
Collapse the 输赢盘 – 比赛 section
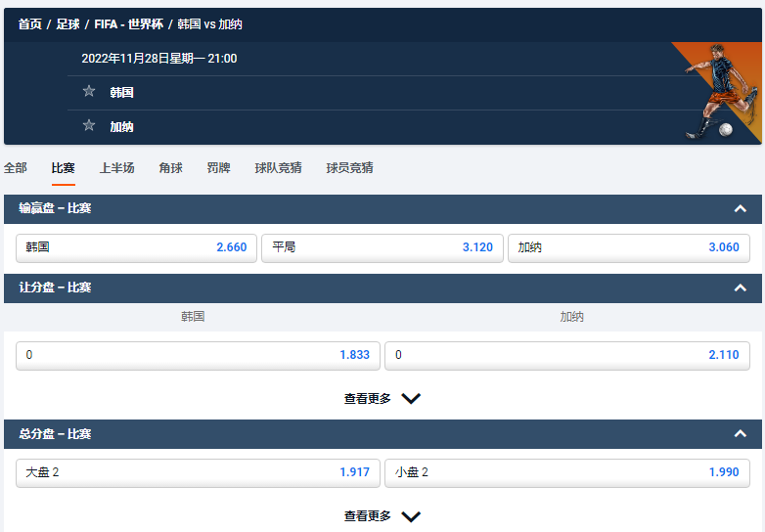point(741,208)
